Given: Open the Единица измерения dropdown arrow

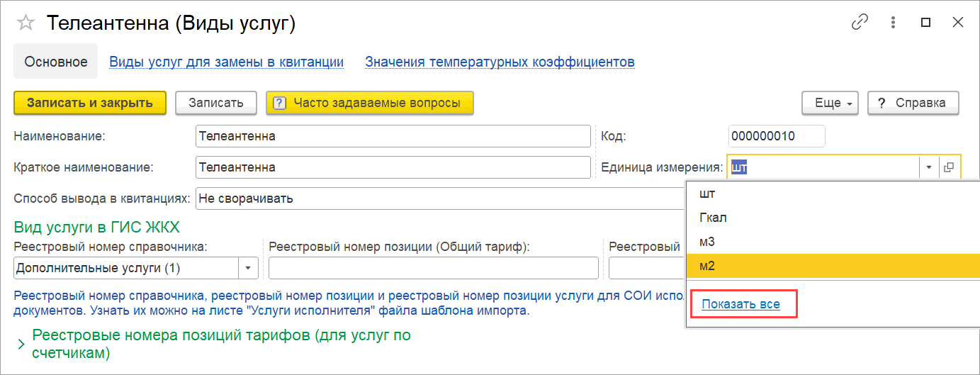Looking at the screenshot, I should point(928,167).
